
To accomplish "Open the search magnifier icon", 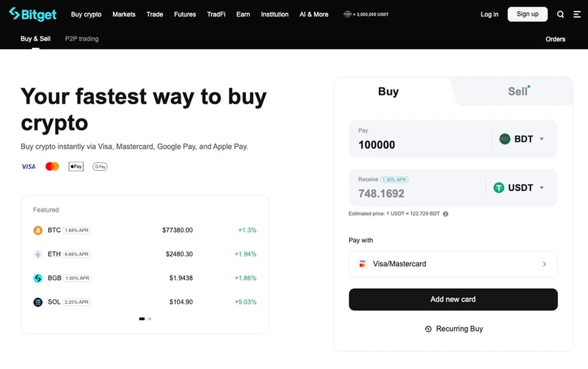I will pyautogui.click(x=560, y=14).
